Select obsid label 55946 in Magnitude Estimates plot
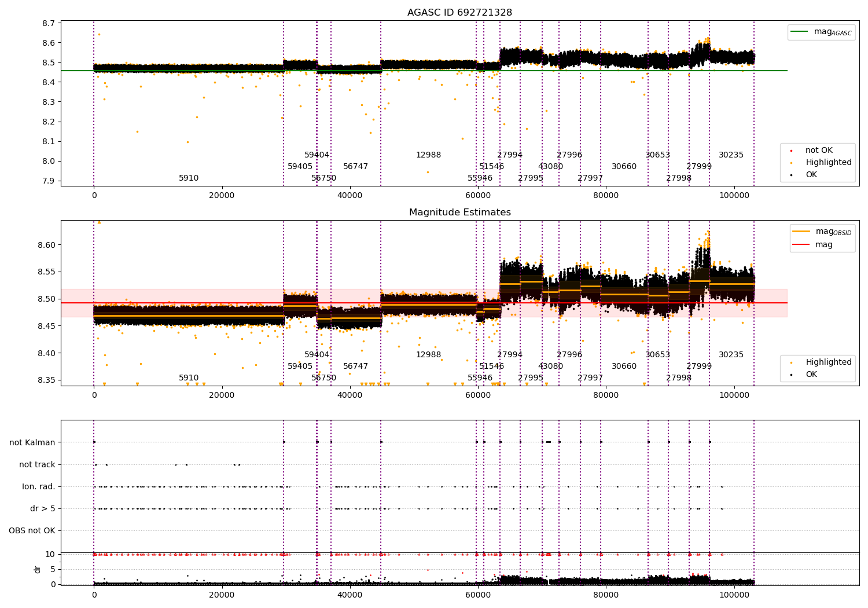The image size is (868, 608). (480, 378)
